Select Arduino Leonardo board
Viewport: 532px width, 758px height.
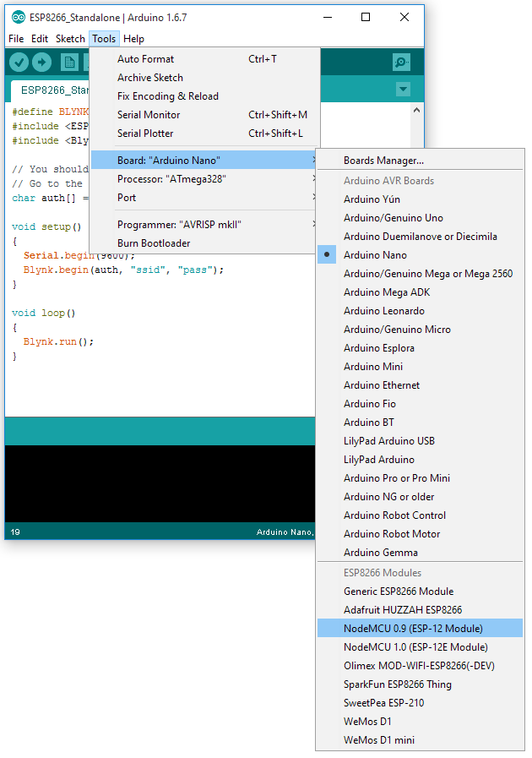420,311
